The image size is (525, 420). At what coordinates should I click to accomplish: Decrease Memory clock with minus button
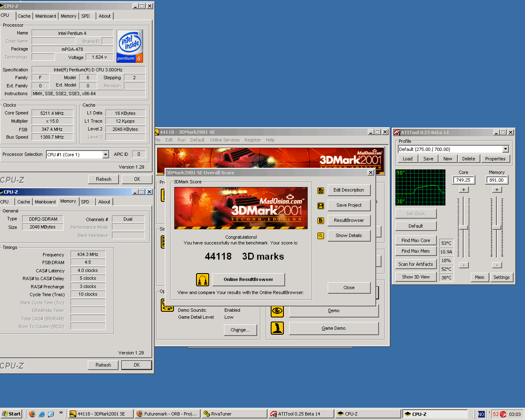pyautogui.click(x=497, y=265)
